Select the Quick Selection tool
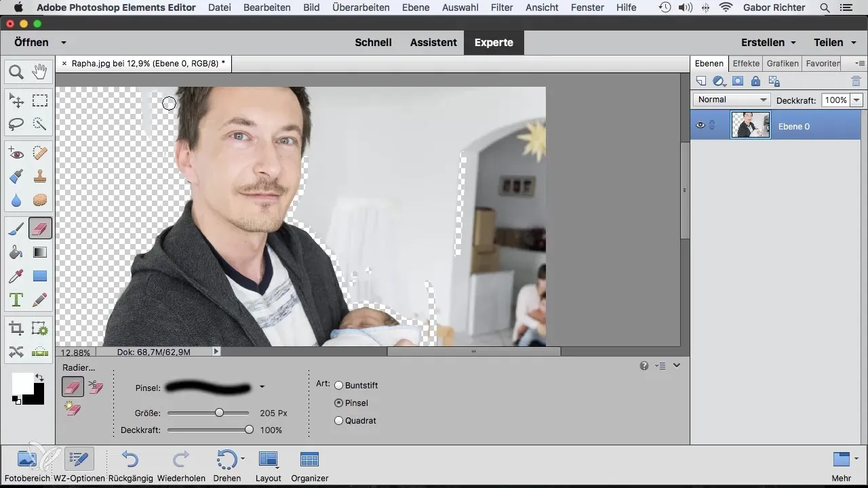 point(40,124)
